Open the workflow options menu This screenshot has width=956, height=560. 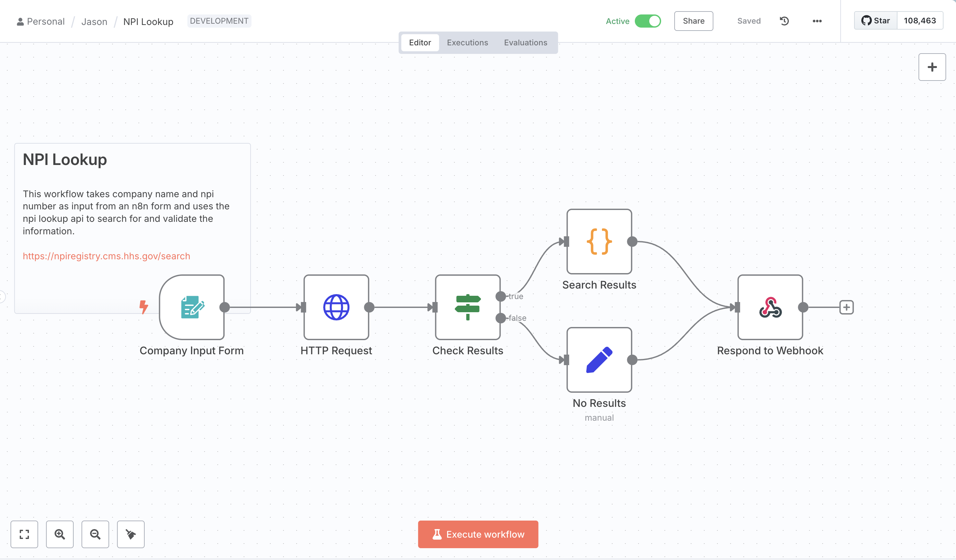pyautogui.click(x=817, y=21)
